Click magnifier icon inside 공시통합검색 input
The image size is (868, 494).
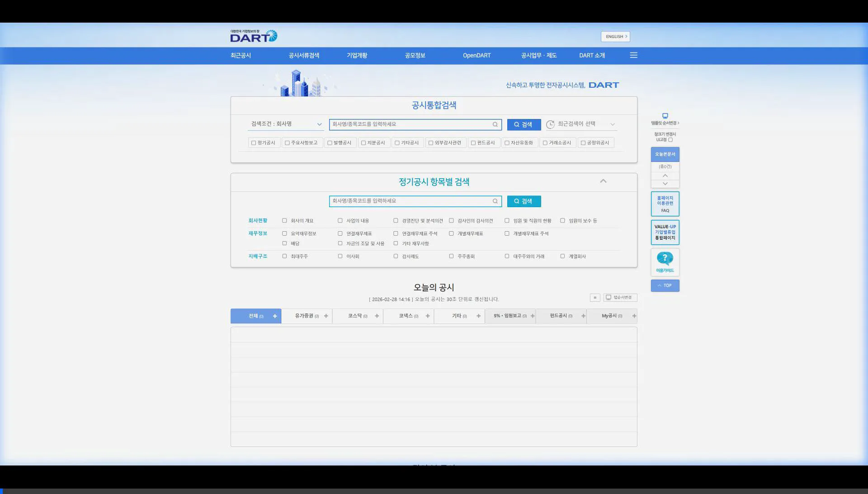495,124
